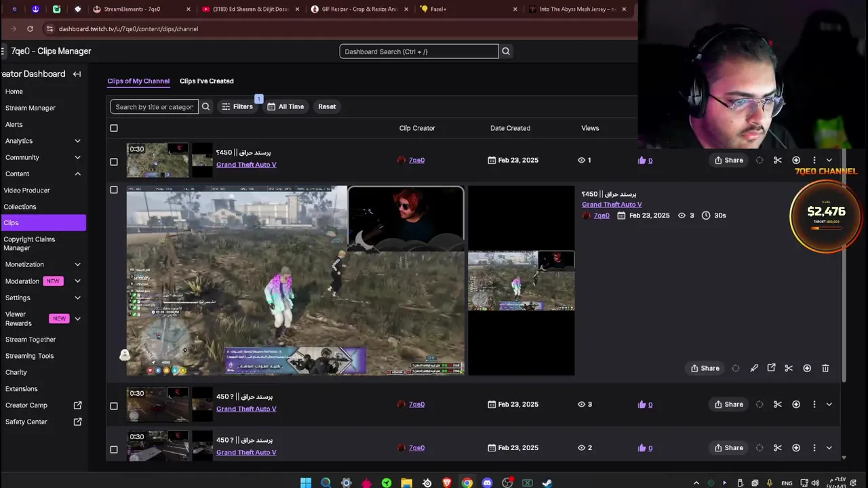868x488 pixels.
Task: Share the first clip row
Action: pyautogui.click(x=729, y=161)
